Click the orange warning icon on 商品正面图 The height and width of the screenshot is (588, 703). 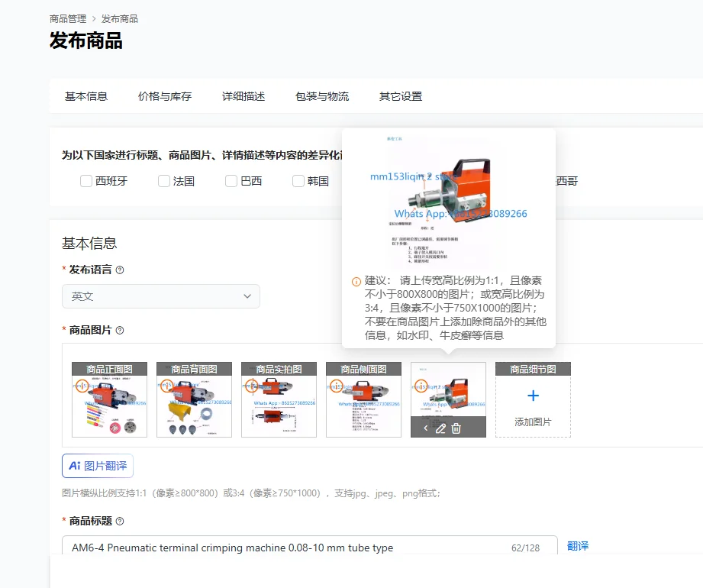coord(82,386)
